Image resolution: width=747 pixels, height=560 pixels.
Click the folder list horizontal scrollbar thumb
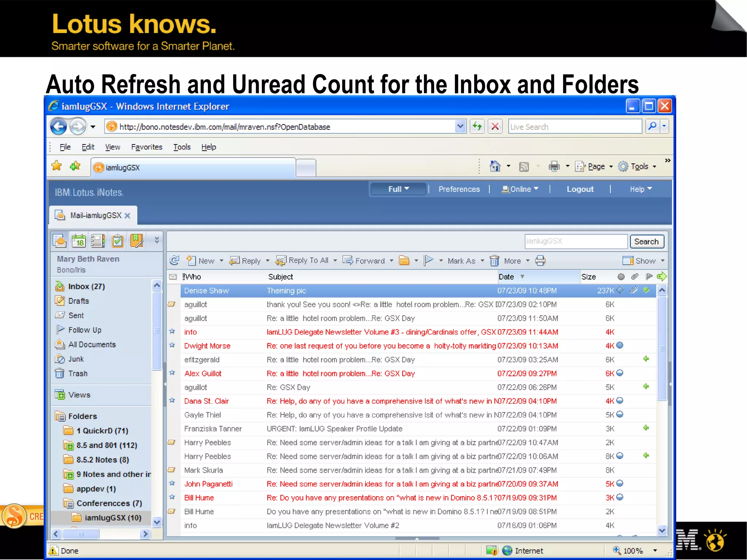(81, 534)
